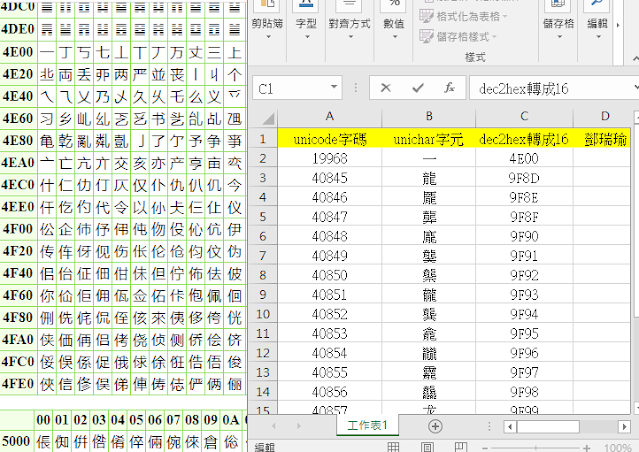
Task: Click 4E20 row label in Unicode chart
Action: [x=18, y=74]
